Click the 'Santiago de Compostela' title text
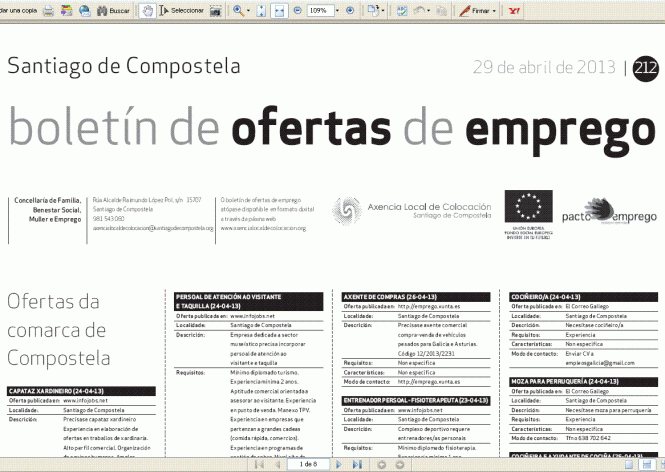The image size is (665, 472). (124, 66)
